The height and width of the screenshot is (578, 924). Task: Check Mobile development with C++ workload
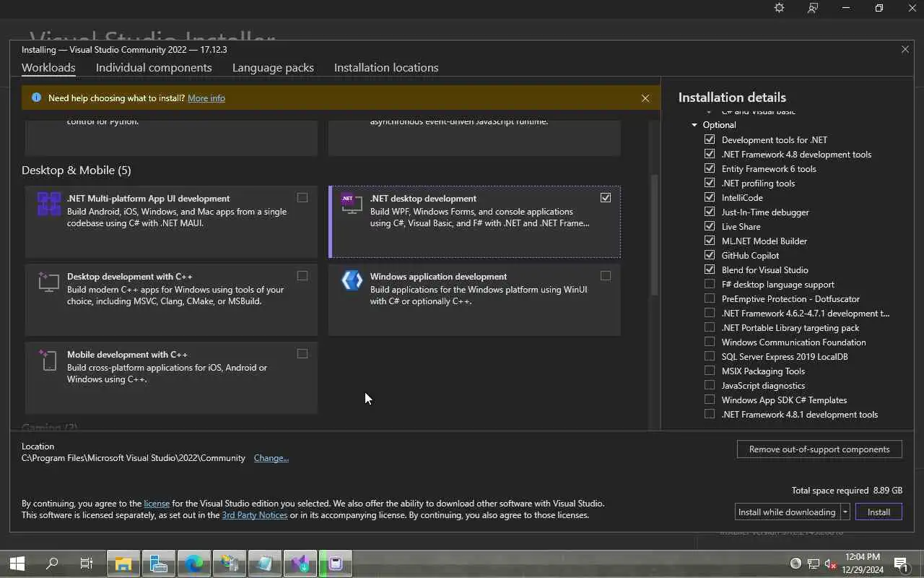click(302, 354)
